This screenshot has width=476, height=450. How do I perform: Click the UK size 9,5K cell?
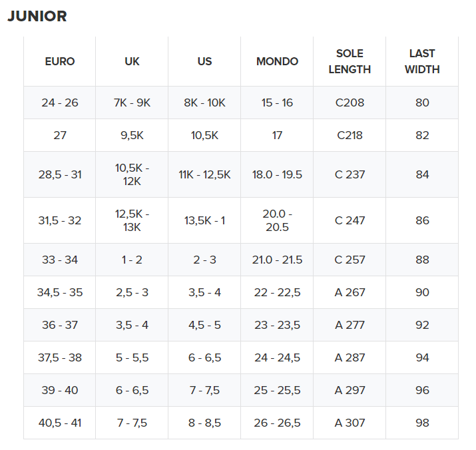(132, 135)
